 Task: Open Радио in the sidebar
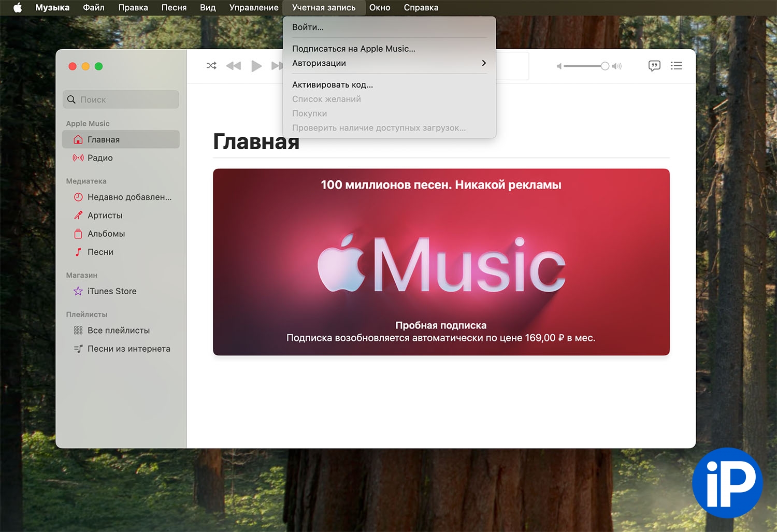click(121, 157)
